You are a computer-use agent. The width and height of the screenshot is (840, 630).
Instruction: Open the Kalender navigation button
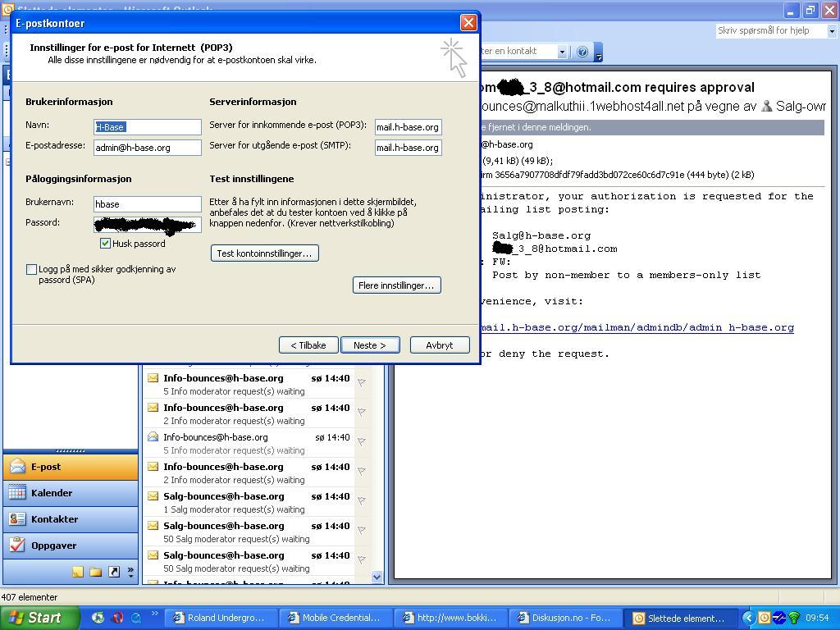[x=71, y=493]
